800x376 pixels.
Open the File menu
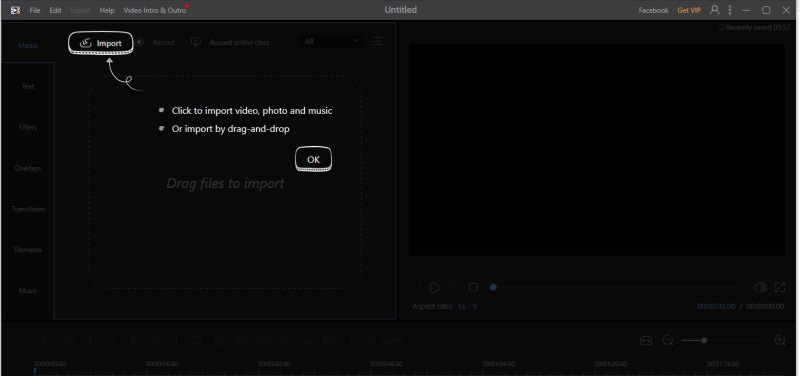click(x=35, y=10)
